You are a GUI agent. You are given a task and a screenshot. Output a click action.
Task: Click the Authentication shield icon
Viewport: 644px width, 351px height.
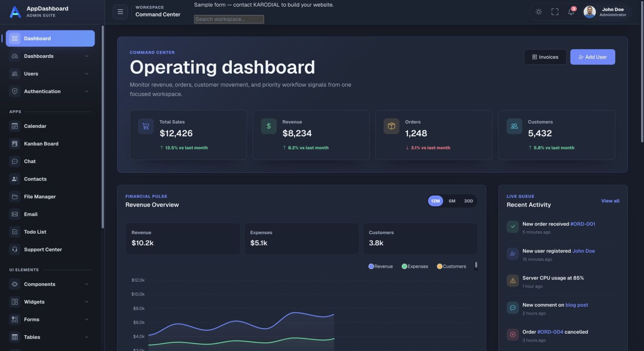point(15,91)
